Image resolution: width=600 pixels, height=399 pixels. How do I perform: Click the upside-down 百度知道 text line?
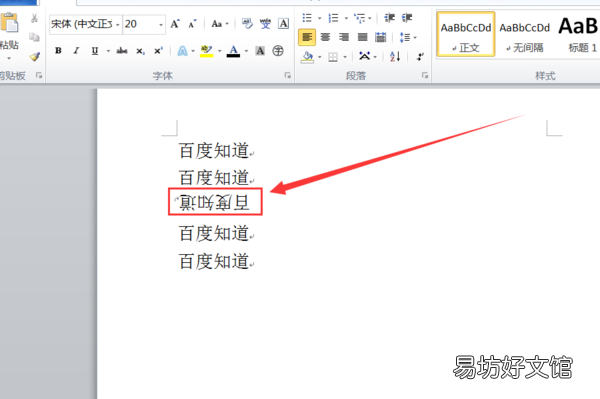coord(214,202)
